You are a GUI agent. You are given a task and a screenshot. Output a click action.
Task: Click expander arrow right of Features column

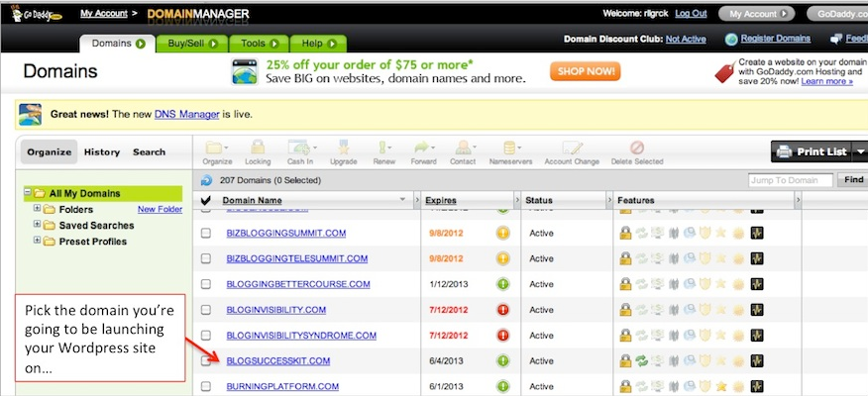pyautogui.click(x=798, y=200)
